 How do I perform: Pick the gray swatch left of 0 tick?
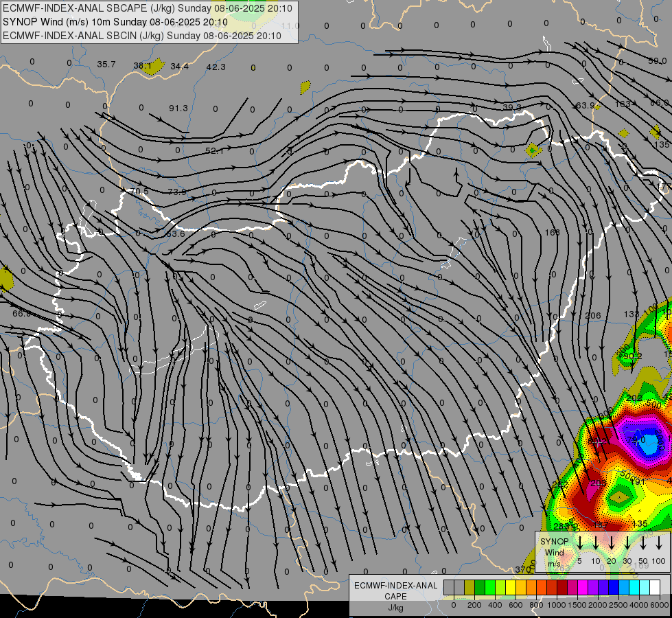449,587
